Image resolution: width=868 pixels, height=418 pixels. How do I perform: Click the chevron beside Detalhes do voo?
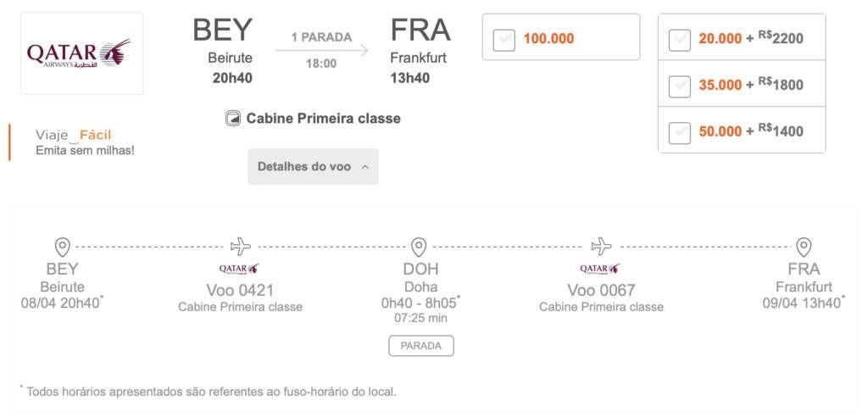364,167
